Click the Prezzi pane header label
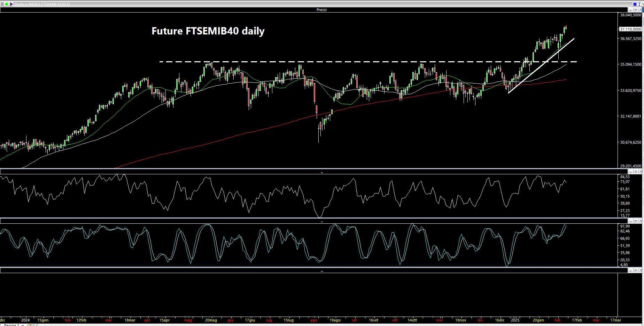Screen dimensions: 644x326 point(321,10)
